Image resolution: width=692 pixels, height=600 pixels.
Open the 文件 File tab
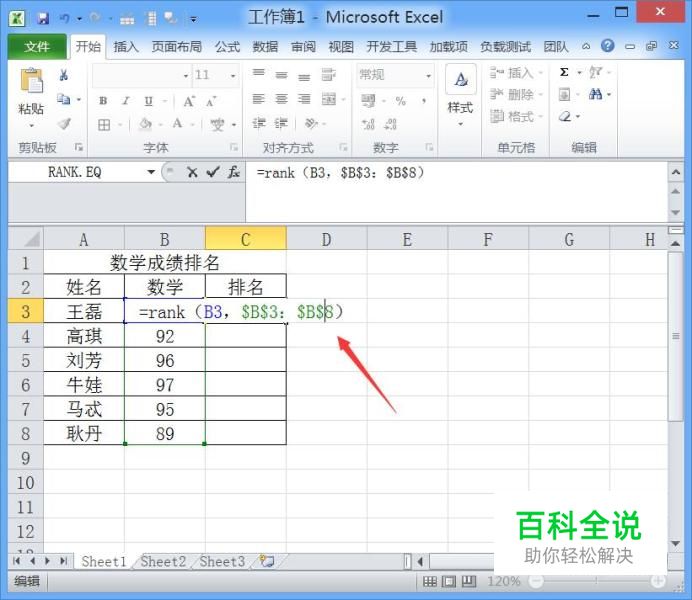[x=37, y=46]
